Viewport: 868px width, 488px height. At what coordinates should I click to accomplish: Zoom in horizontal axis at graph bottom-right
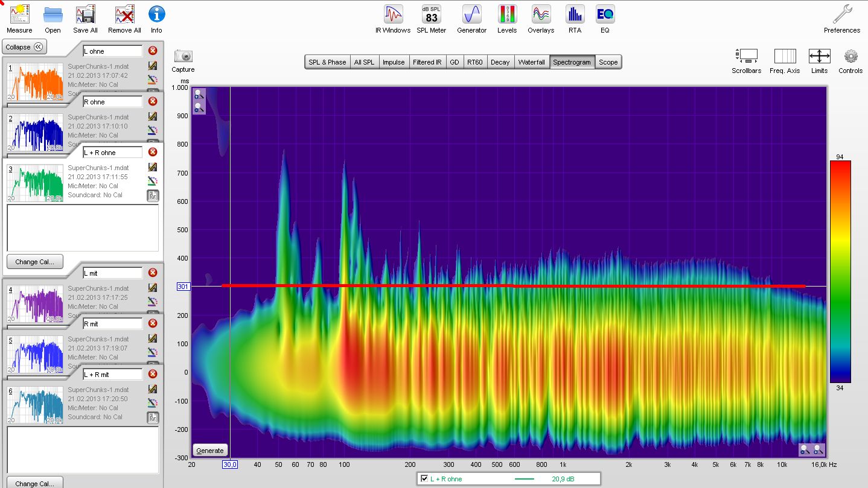(x=819, y=449)
